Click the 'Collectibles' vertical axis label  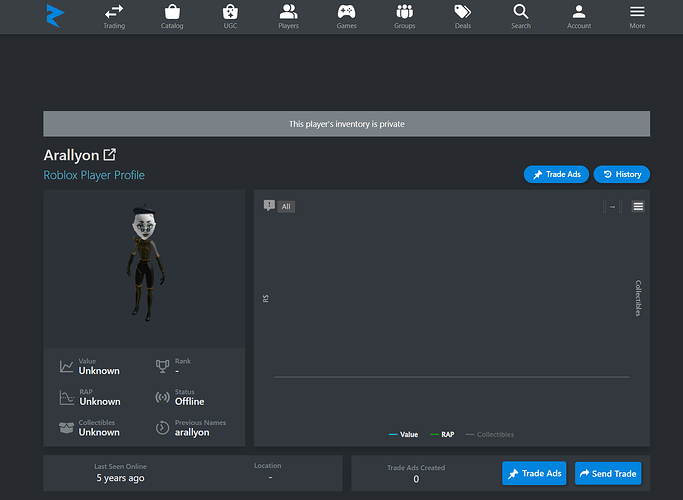coord(638,298)
